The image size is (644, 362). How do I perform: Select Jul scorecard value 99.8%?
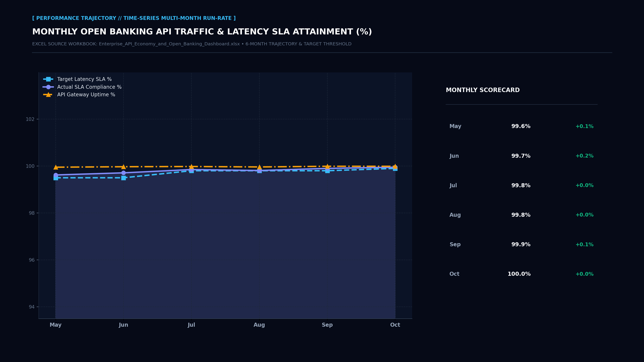pyautogui.click(x=521, y=185)
